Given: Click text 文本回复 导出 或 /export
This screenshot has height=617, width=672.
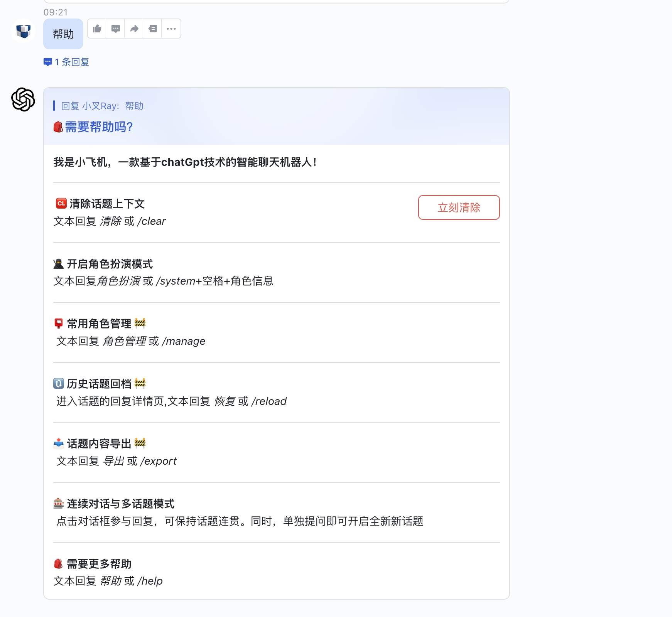Looking at the screenshot, I should (x=117, y=461).
